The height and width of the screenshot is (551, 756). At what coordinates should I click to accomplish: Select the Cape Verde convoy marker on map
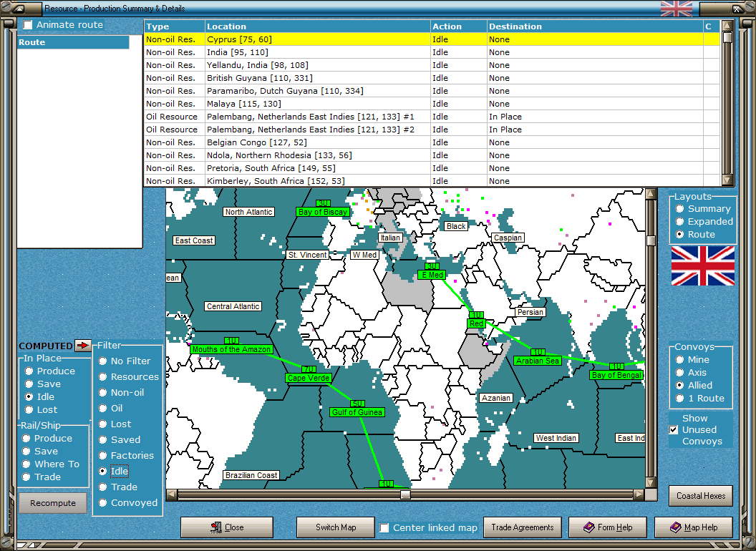308,377
